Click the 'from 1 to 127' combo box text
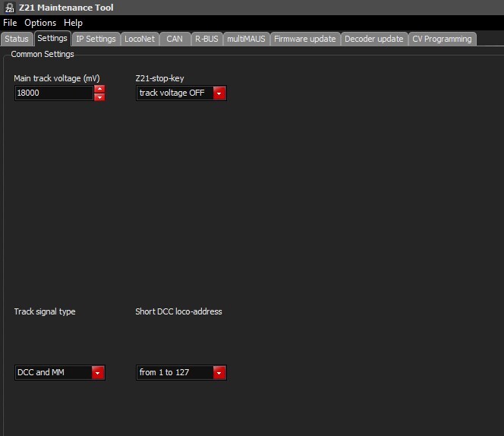Image resolution: width=504 pixels, height=436 pixels. click(164, 372)
